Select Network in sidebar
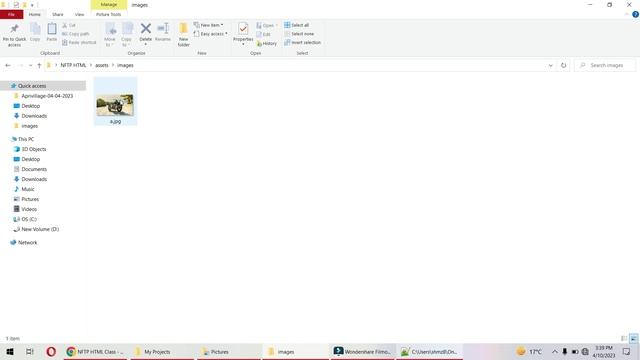This screenshot has height=360, width=640. pos(27,242)
